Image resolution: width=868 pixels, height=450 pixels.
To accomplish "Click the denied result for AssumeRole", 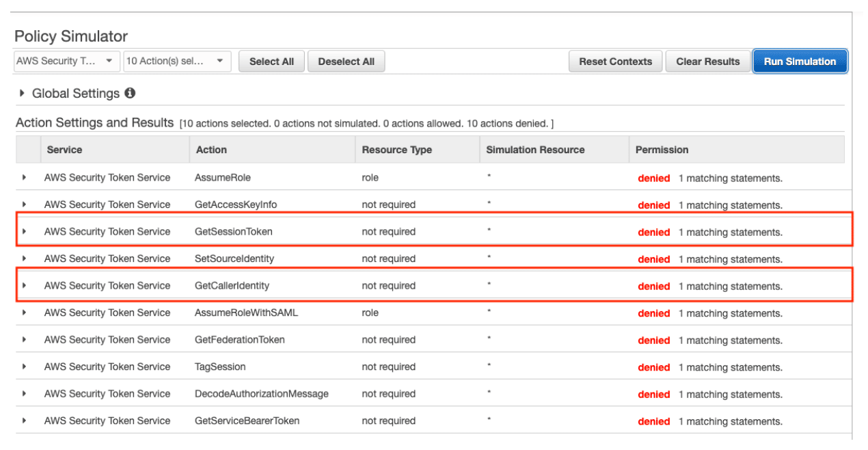I will (654, 178).
